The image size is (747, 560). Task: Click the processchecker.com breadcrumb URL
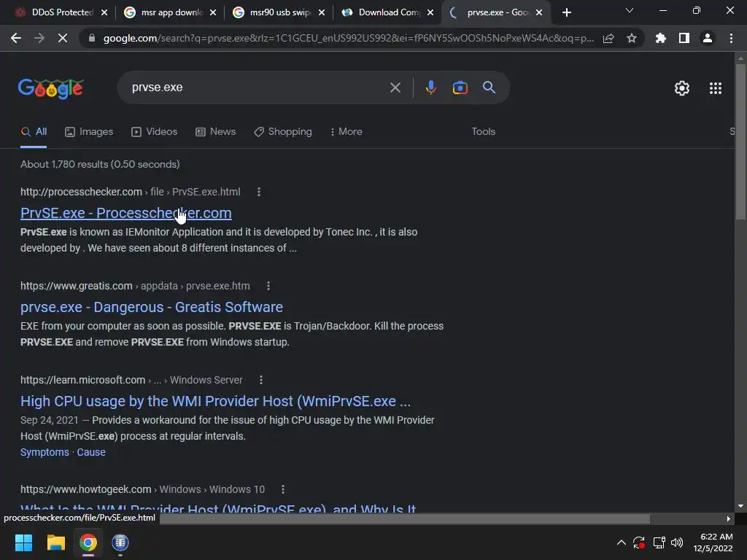click(x=130, y=192)
